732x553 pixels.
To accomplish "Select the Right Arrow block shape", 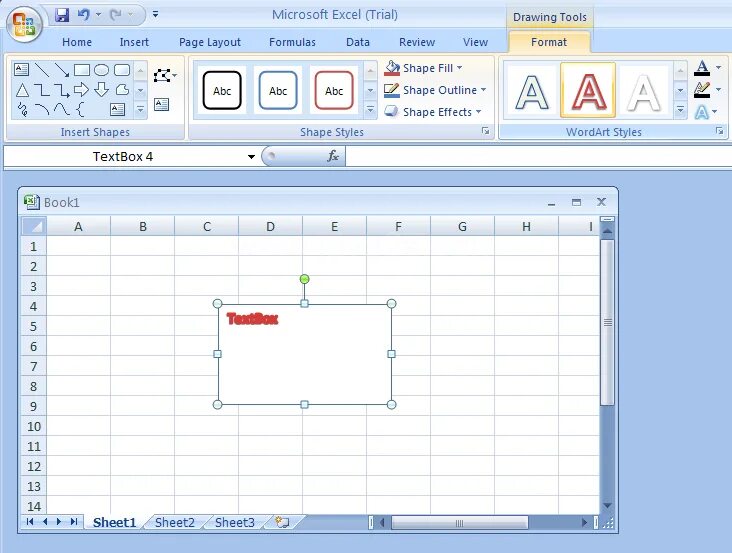I will (82, 90).
